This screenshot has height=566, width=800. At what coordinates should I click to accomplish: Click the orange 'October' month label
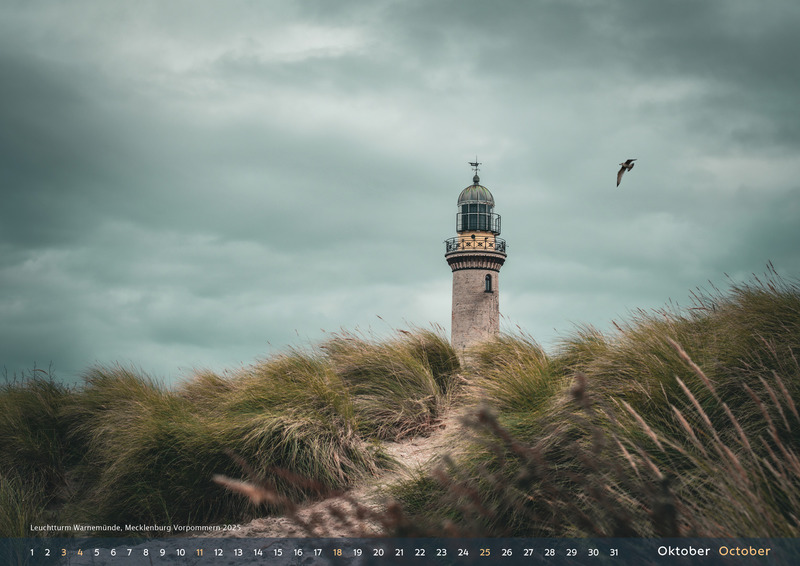(744, 551)
